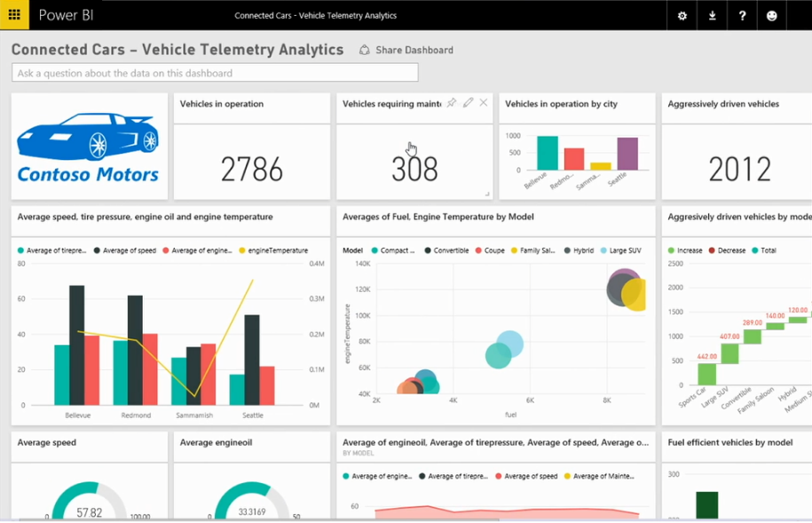
Task: Click the Total legend entry
Action: (764, 250)
